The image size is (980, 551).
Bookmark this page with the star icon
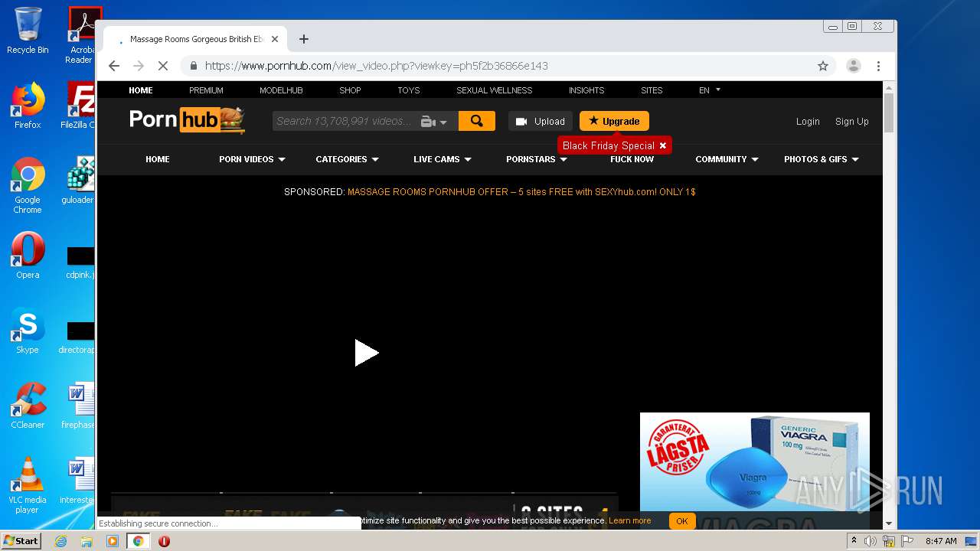coord(823,66)
